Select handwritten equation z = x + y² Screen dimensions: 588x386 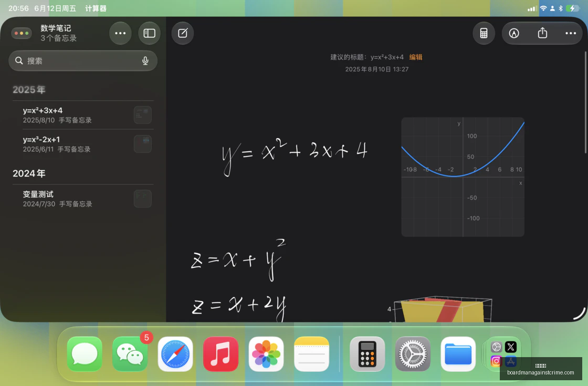(x=238, y=259)
